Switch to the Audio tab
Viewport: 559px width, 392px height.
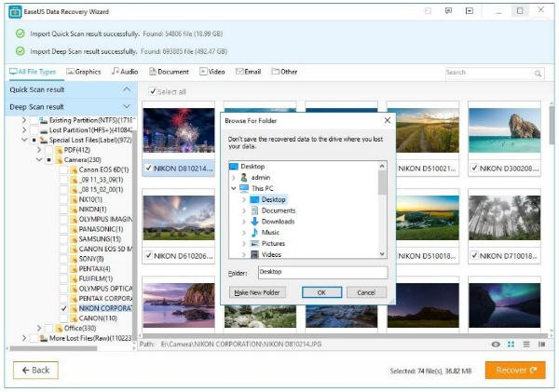(125, 72)
